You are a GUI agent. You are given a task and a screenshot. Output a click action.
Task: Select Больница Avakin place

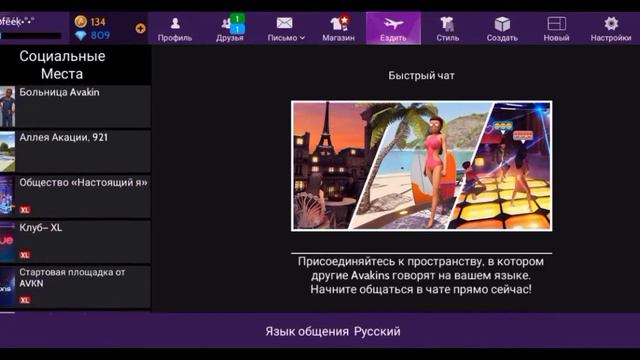(76, 106)
